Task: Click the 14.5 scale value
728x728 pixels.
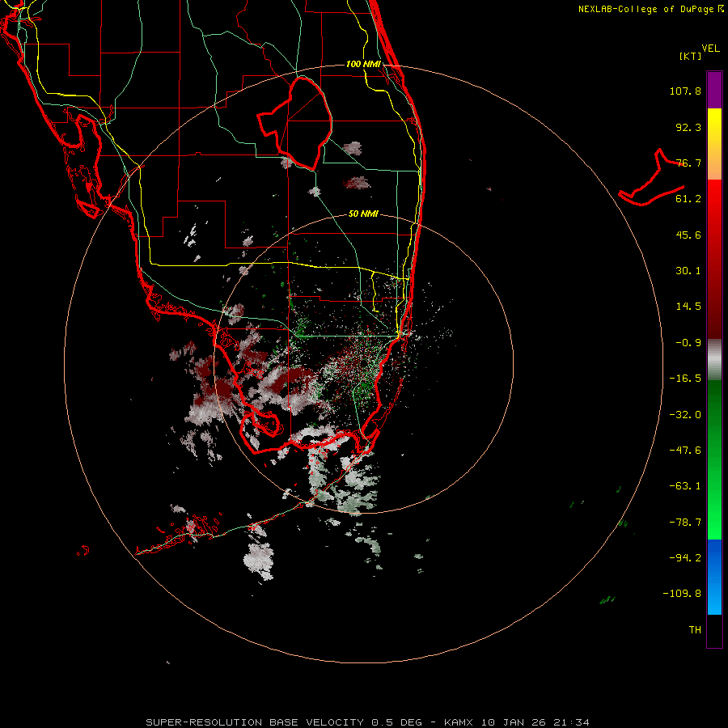Action: coord(688,307)
